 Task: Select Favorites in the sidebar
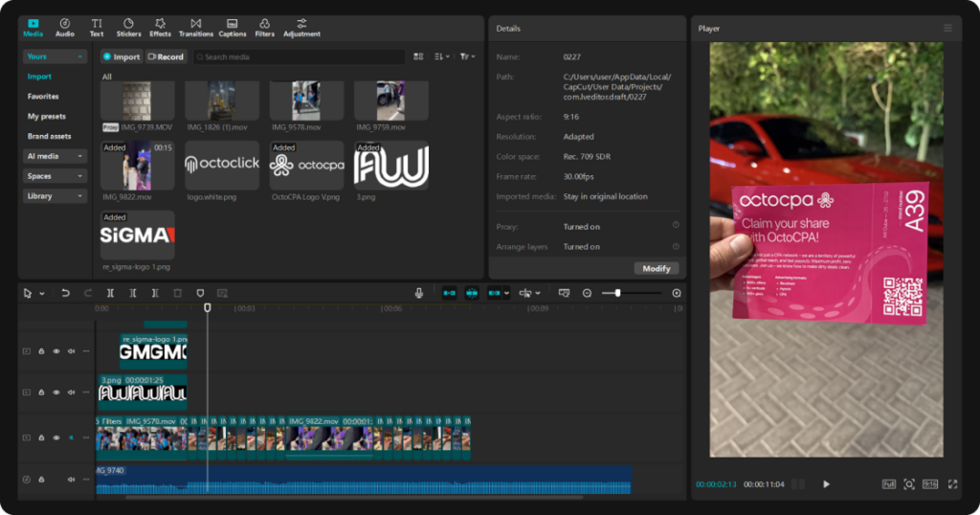click(43, 97)
